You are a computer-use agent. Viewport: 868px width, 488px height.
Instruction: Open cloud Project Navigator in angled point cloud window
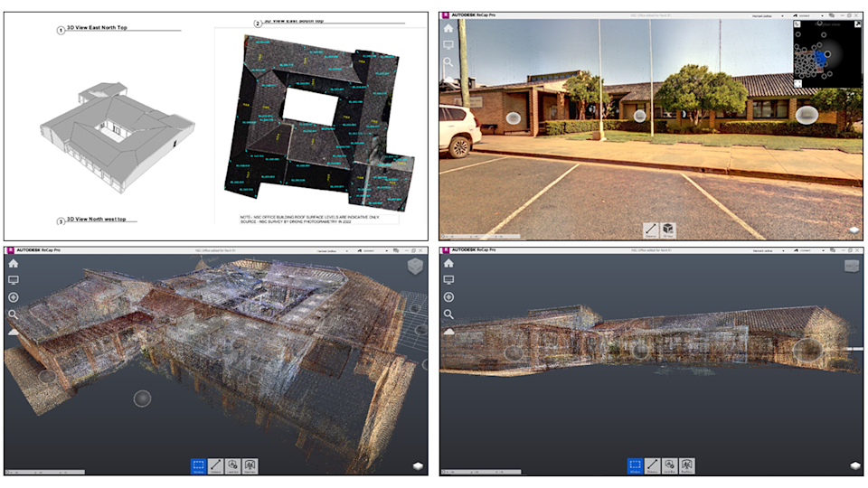[14, 332]
